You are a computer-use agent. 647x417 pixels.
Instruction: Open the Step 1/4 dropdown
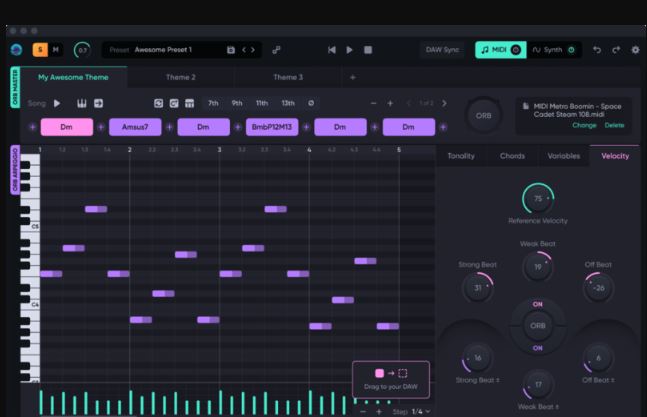(x=421, y=412)
